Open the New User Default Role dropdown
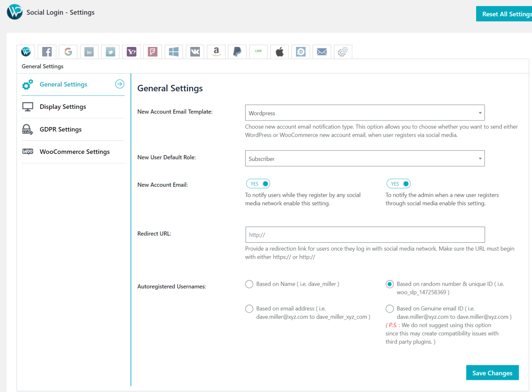 364,159
